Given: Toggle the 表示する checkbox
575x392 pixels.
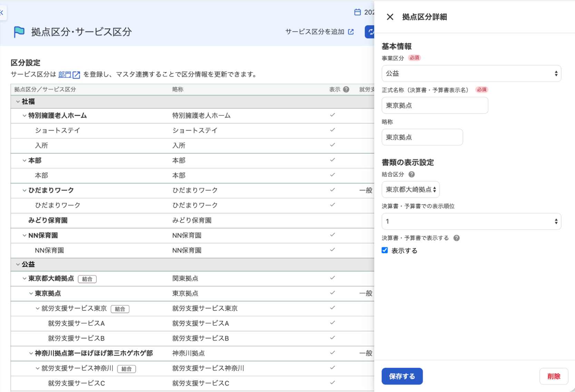Looking at the screenshot, I should pos(385,250).
